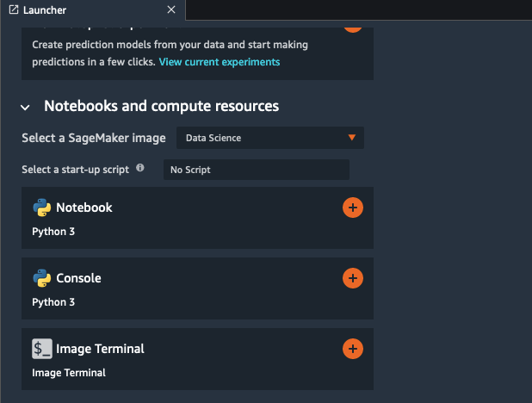Image resolution: width=532 pixels, height=403 pixels.
Task: Collapse the Notebooks and compute resources section
Action: click(x=25, y=107)
